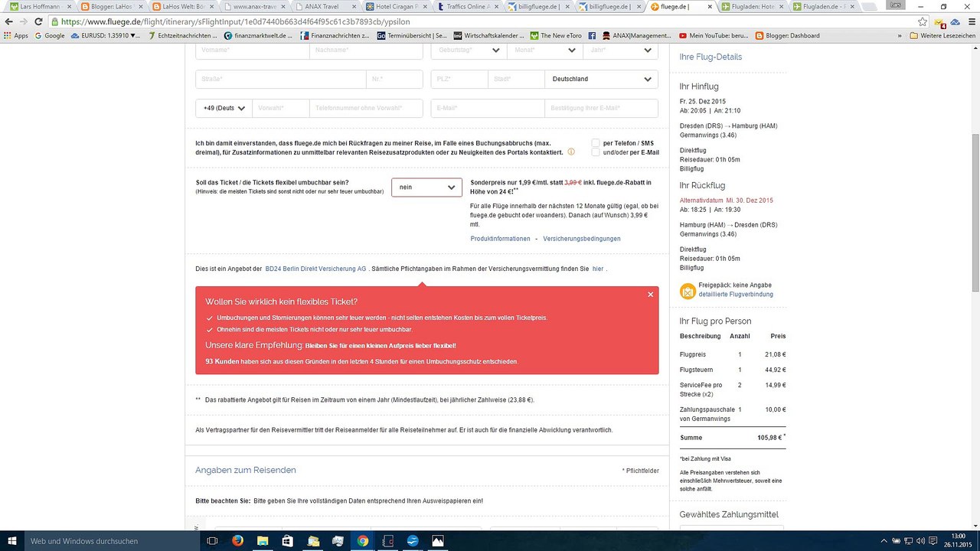Viewport: 980px width, 551px height.
Task: Click the Stadt input field
Action: coord(516,79)
